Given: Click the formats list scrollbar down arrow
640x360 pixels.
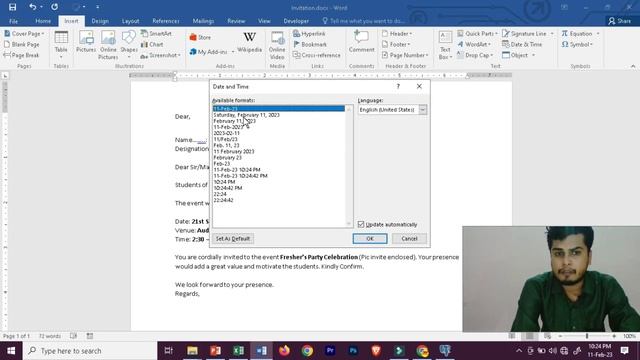Looking at the screenshot, I should click(x=349, y=223).
